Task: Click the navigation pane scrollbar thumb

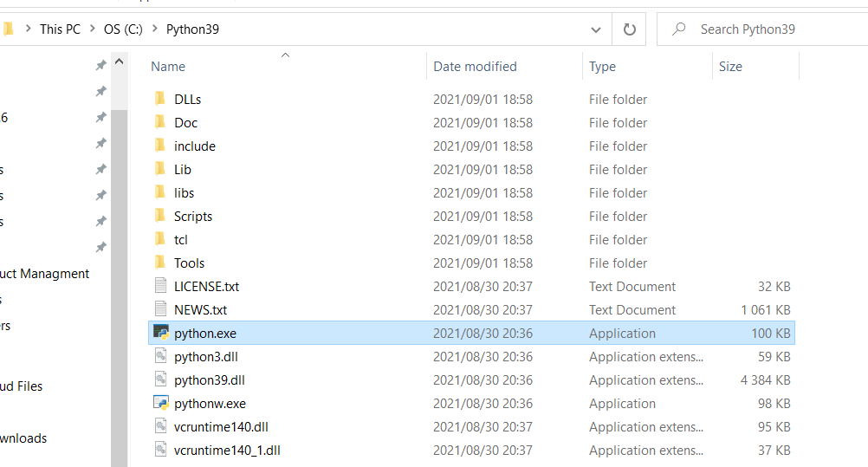Action: point(119,288)
